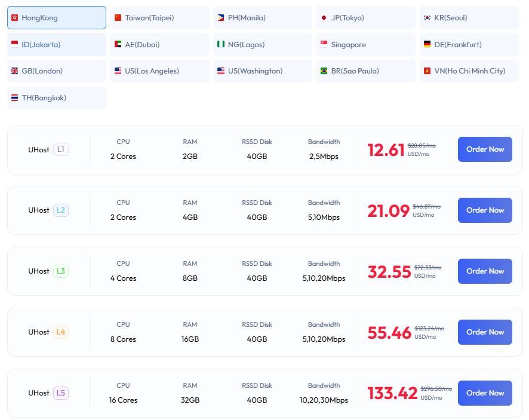Select the GB(London) location
This screenshot has width=529, height=420.
tap(56, 70)
